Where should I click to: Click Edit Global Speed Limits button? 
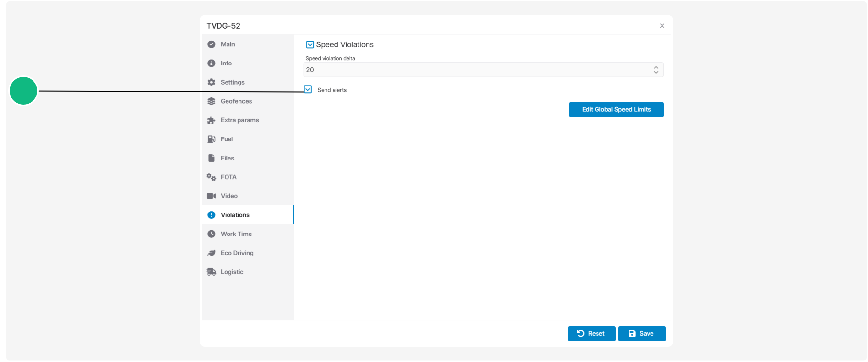click(x=616, y=109)
